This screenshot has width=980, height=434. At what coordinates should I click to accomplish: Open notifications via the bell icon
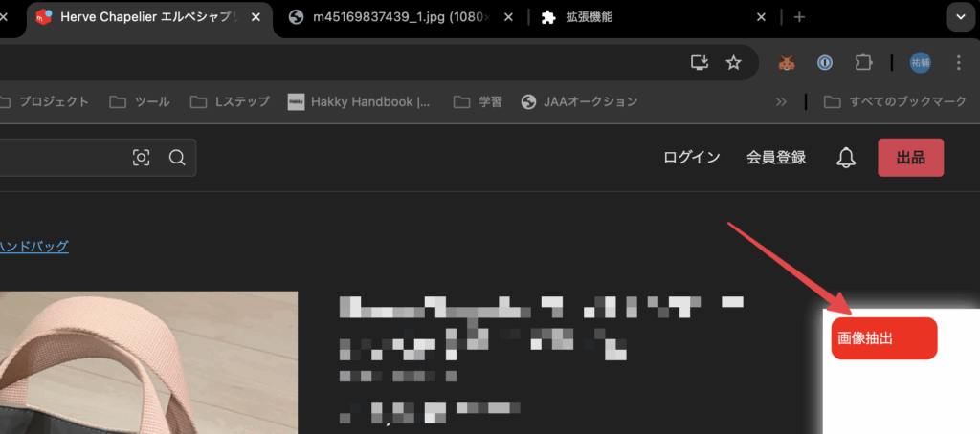coord(845,158)
